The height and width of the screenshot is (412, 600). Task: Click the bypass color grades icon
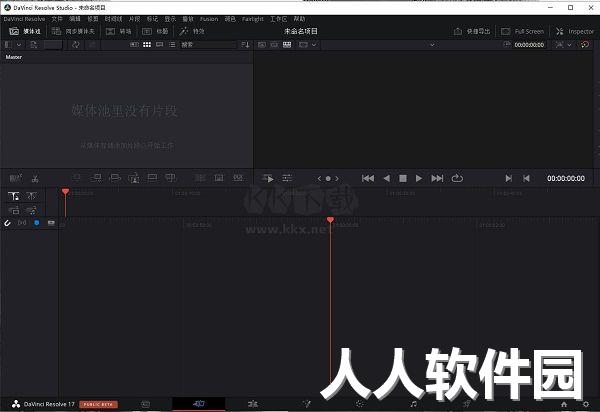coord(585,45)
